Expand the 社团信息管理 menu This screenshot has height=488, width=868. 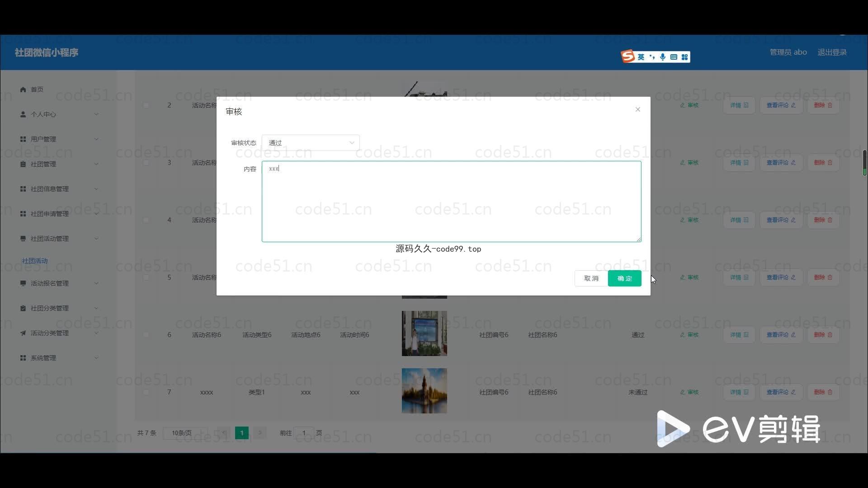click(59, 189)
